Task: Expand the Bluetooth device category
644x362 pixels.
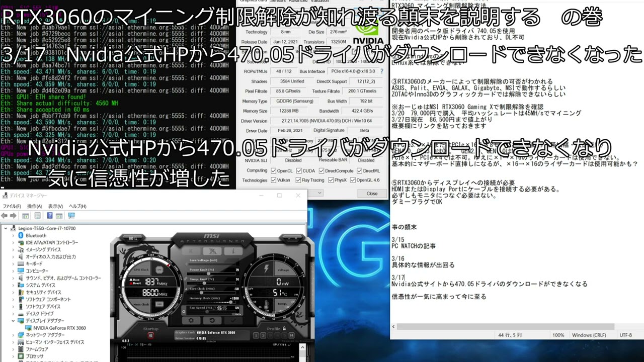Action: click(x=14, y=235)
